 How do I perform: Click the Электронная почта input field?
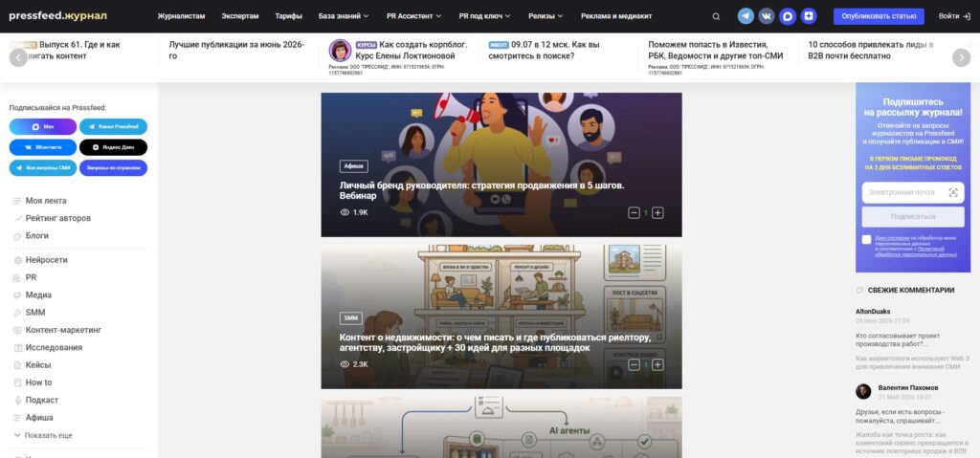[x=912, y=192]
